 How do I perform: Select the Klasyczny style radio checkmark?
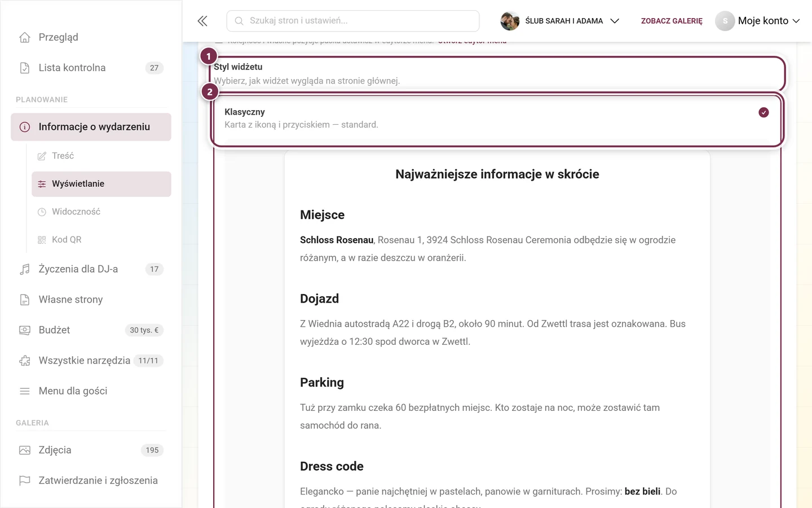point(764,112)
